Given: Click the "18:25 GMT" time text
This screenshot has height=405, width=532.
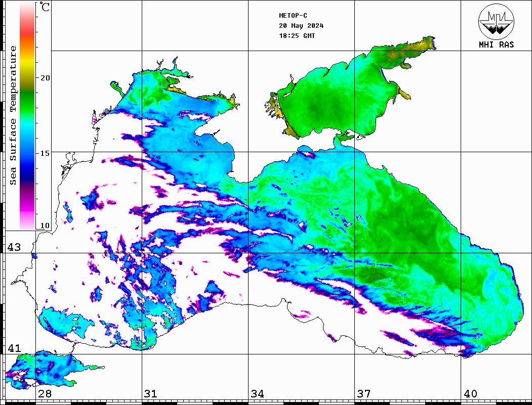Looking at the screenshot, I should [x=297, y=36].
